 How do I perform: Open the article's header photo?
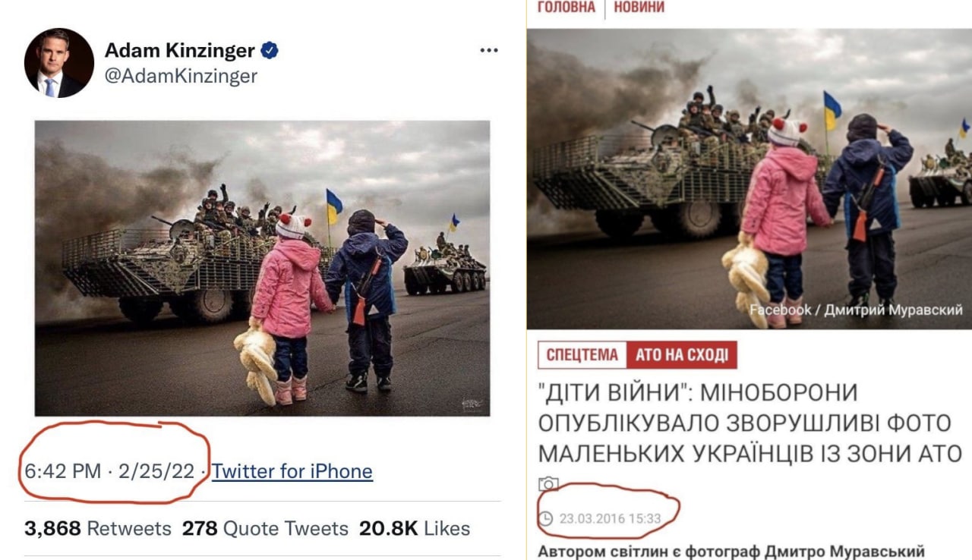coord(750,179)
